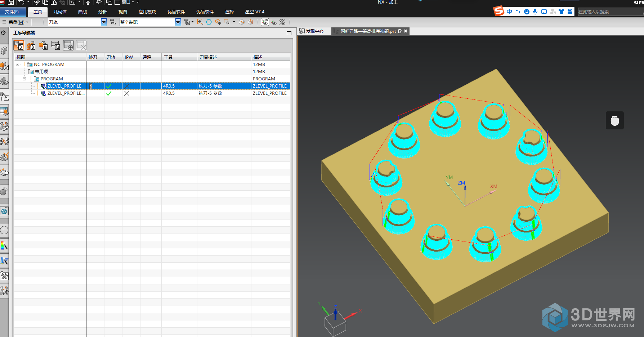Viewport: 644px width, 337px height.
Task: Open the color palette sidebar tab
Action: 4,246
